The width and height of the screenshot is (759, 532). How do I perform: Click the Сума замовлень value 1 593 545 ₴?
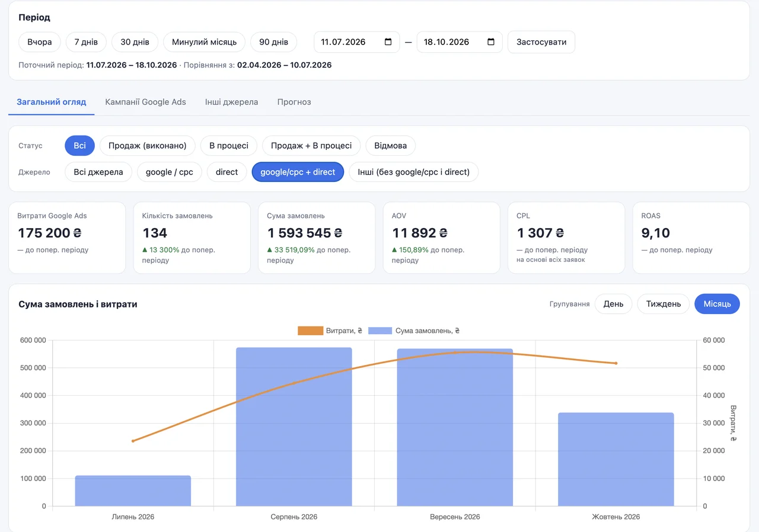305,233
